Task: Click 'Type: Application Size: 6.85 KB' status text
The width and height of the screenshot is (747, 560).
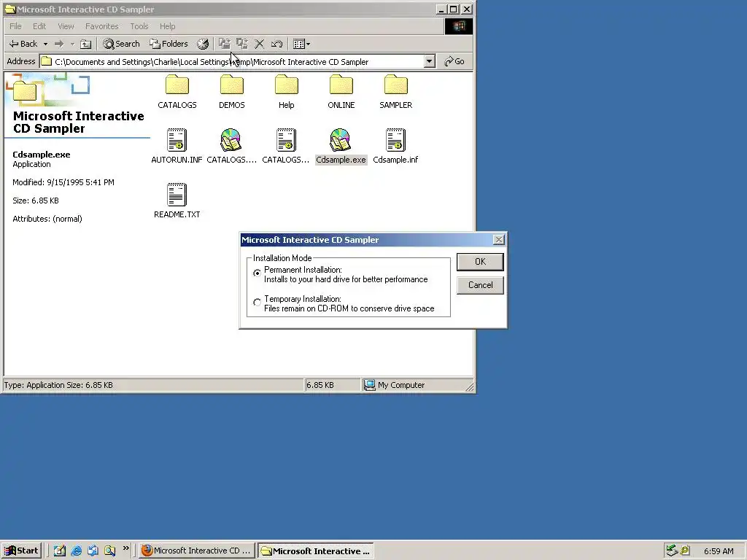Action: coord(58,385)
